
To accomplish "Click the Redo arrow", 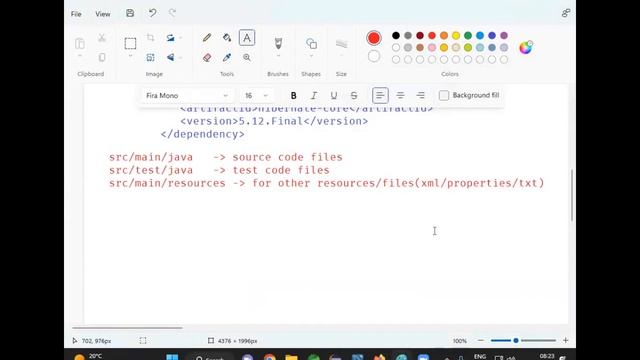I will pyautogui.click(x=172, y=13).
